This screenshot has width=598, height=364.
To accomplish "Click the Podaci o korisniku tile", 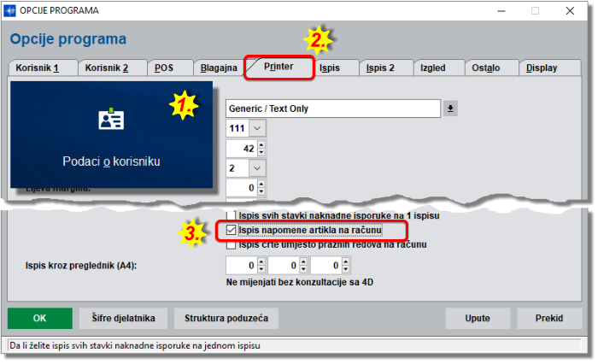I will tap(111, 134).
